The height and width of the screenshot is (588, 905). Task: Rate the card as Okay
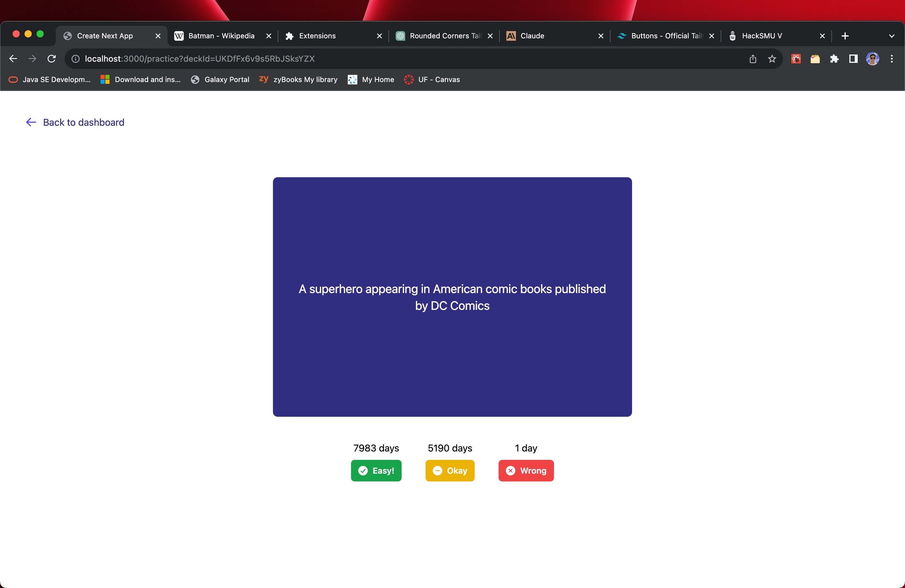450,470
